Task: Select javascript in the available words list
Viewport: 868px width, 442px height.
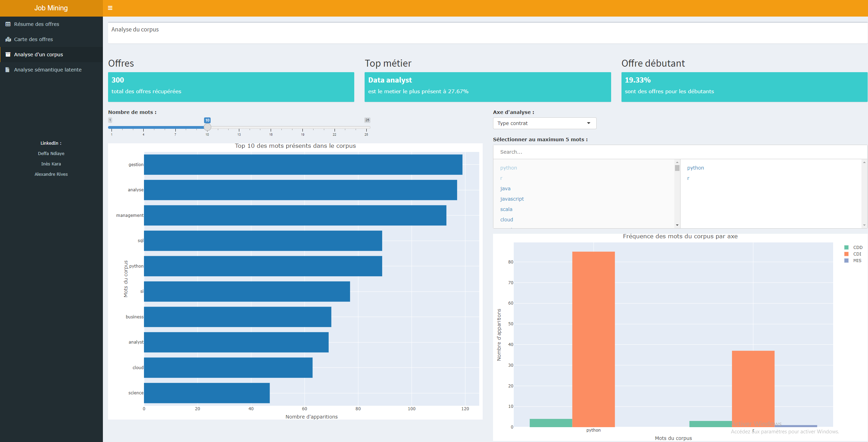Action: (x=512, y=199)
